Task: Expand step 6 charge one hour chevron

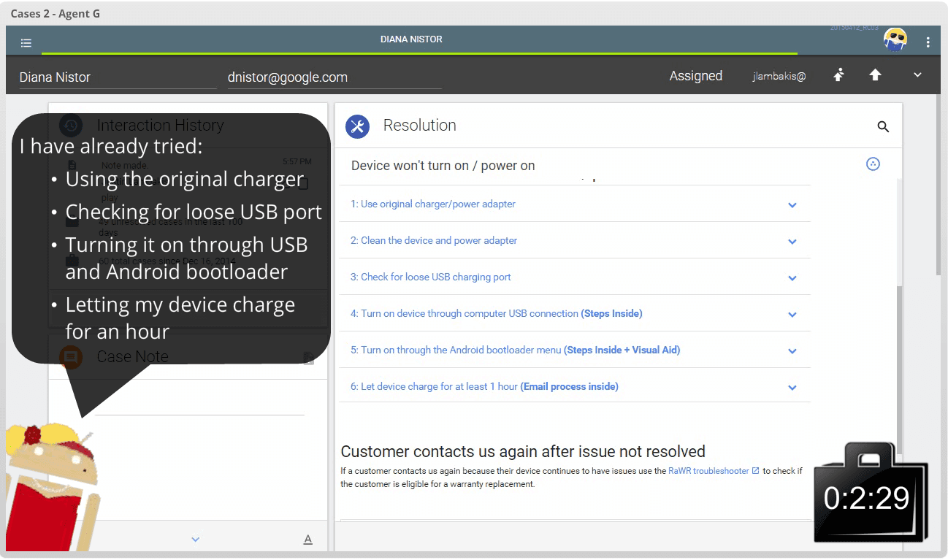Action: click(x=792, y=388)
